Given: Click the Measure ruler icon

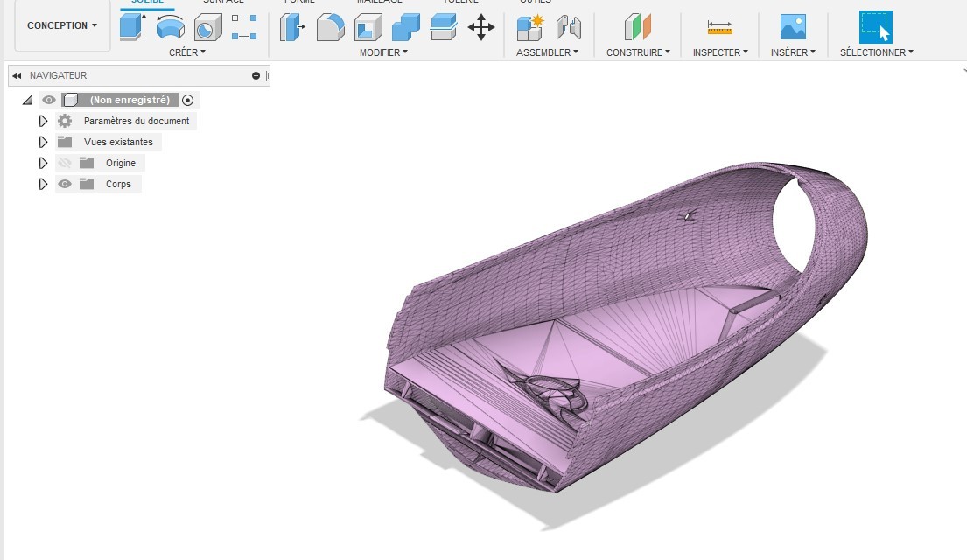Looking at the screenshot, I should tap(719, 27).
